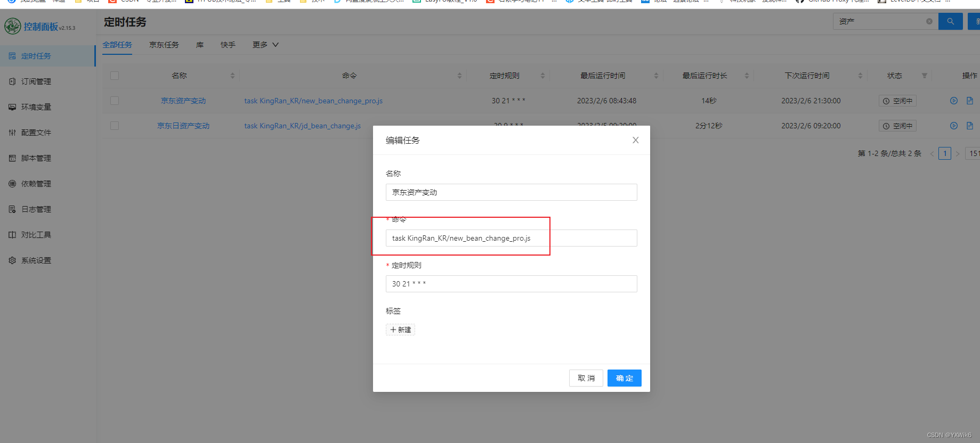Sort by the 定时规则 column arrows

click(x=542, y=76)
